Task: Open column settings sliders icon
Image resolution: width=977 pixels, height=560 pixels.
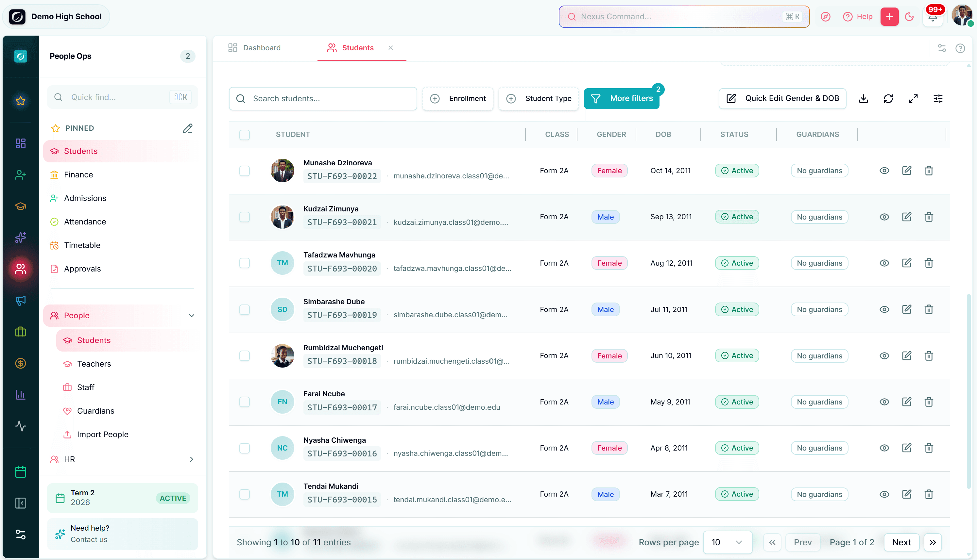Action: coord(938,98)
